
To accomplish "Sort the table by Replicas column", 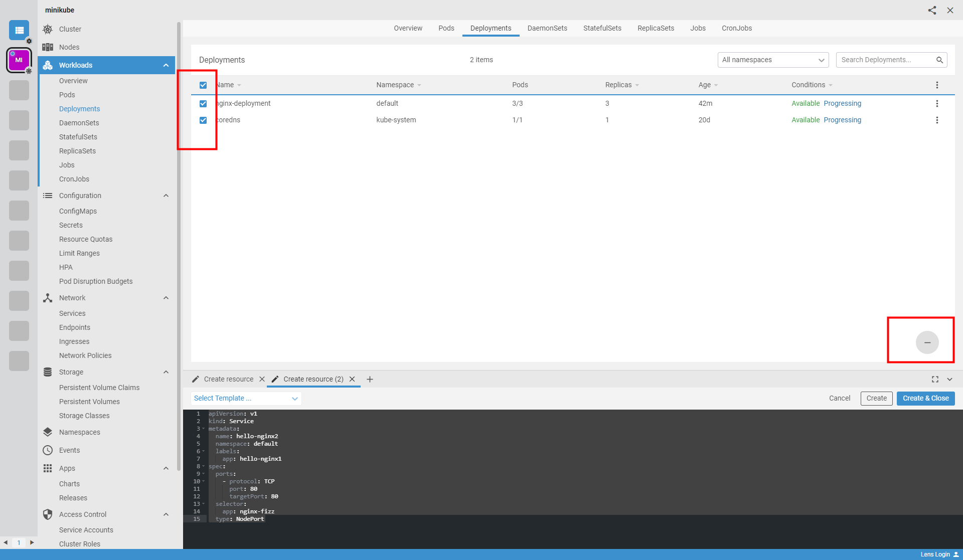I will [x=622, y=85].
